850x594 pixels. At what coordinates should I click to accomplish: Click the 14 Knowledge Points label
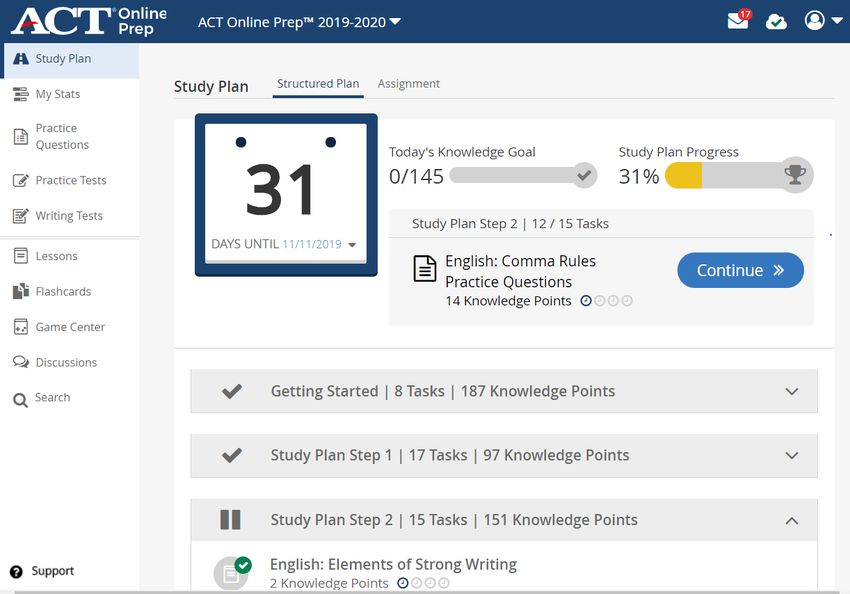click(508, 301)
